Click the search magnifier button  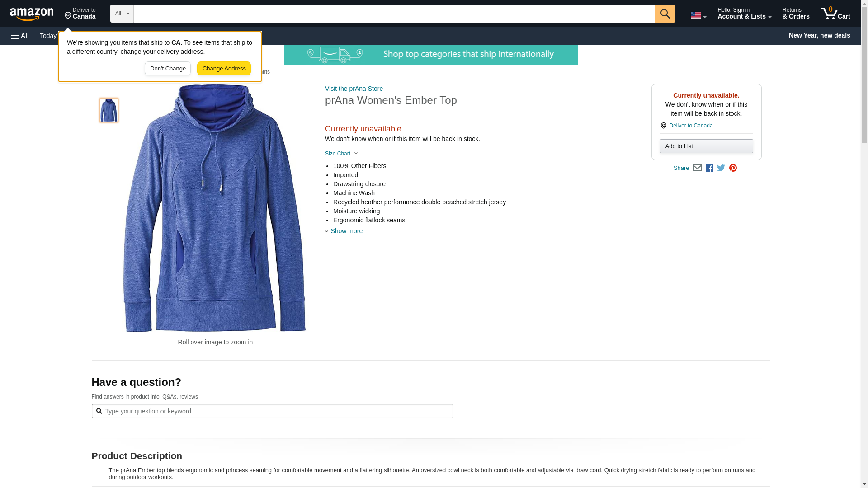pyautogui.click(x=665, y=14)
